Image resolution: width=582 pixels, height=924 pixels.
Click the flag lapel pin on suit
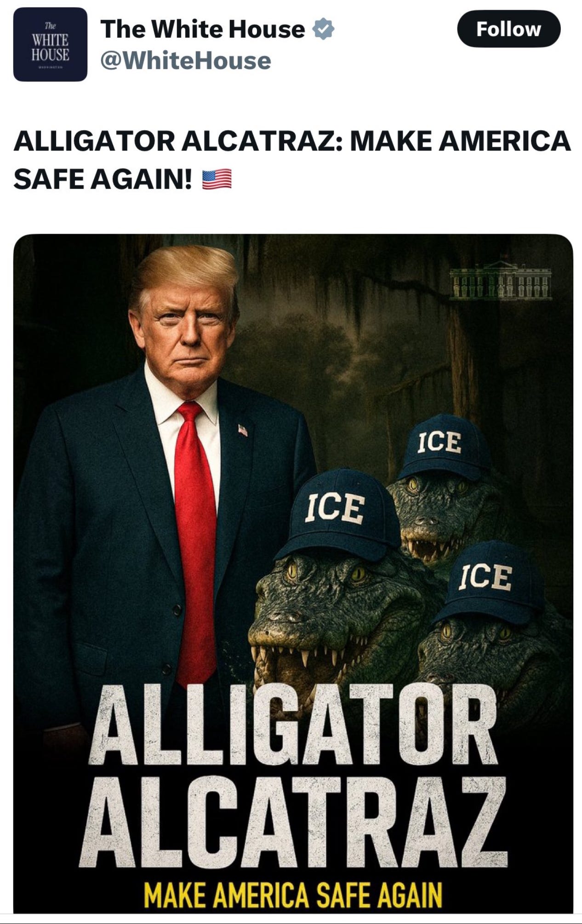243,430
